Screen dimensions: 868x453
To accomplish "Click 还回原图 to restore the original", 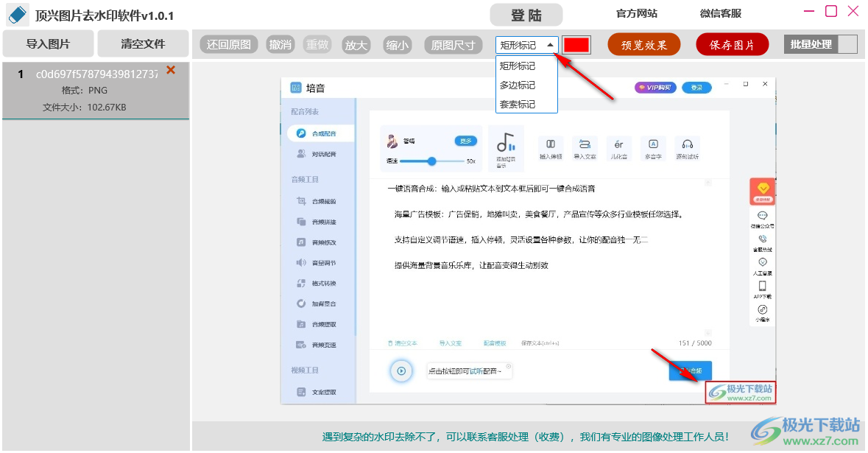I will click(x=229, y=45).
